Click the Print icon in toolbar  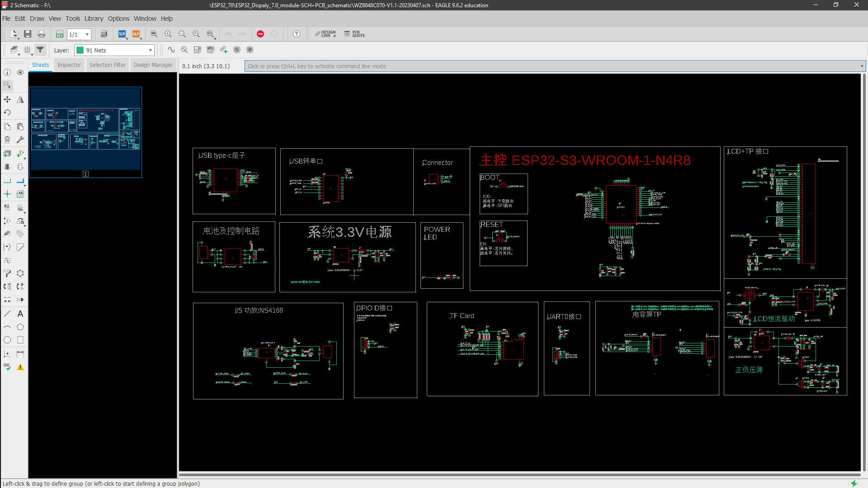[x=42, y=34]
